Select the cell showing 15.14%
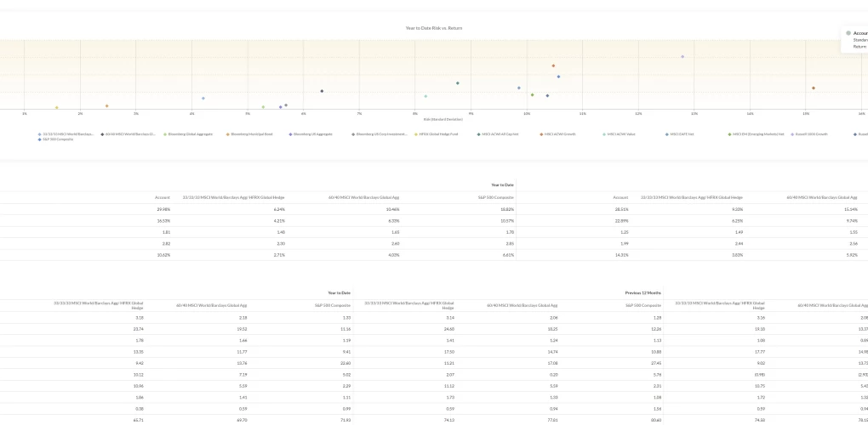Viewport: 868px width, 425px height. pyautogui.click(x=851, y=209)
